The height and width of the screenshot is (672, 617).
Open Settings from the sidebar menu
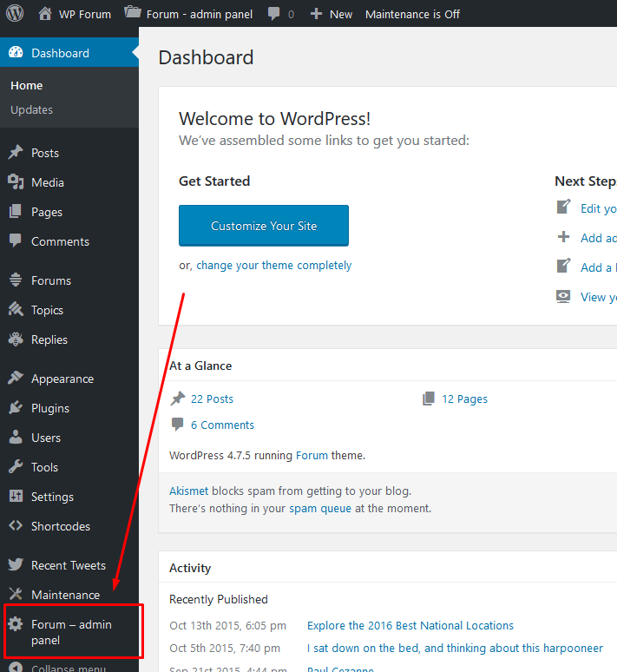(52, 497)
